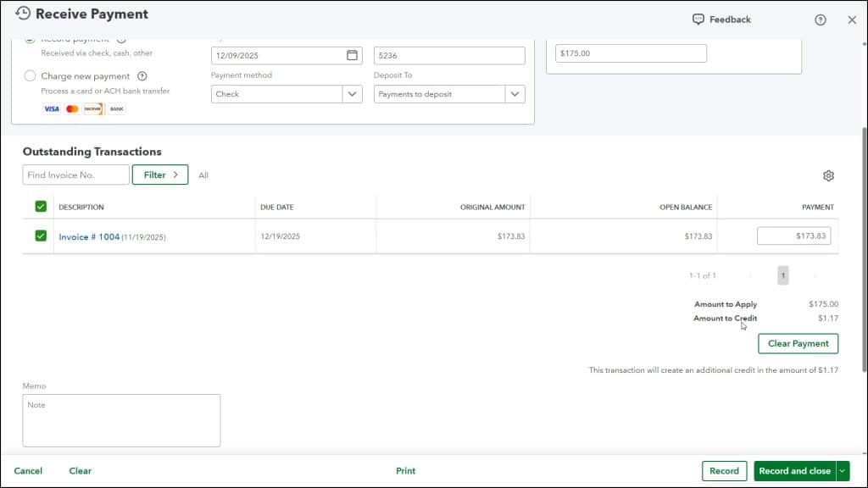This screenshot has height=488, width=868.
Task: Uncheck Invoice # 1004 in the transaction list
Action: 39,235
